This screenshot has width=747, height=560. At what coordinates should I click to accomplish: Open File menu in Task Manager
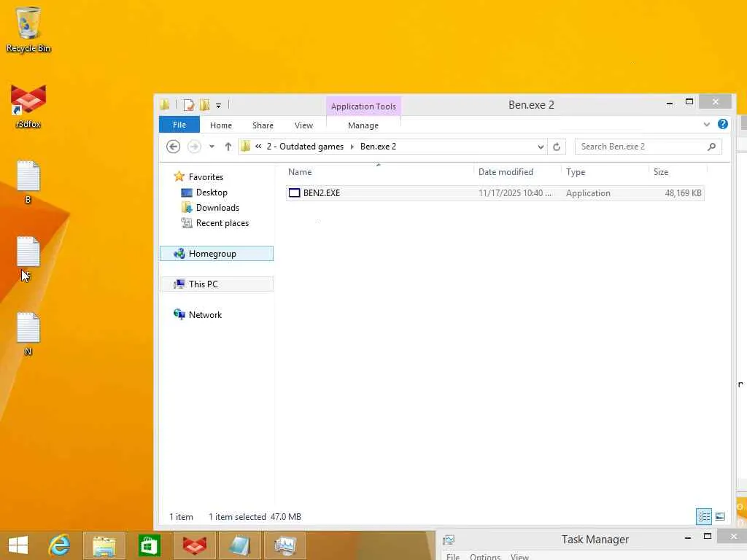(452, 556)
